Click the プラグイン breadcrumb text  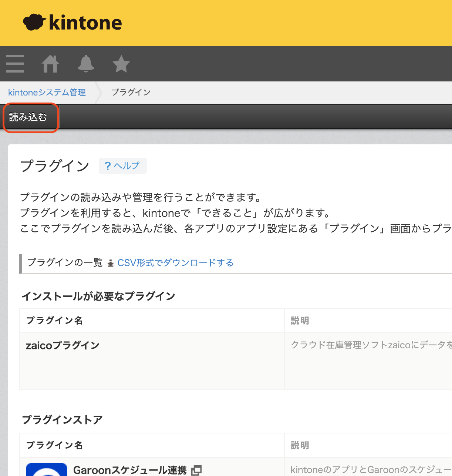click(x=131, y=92)
